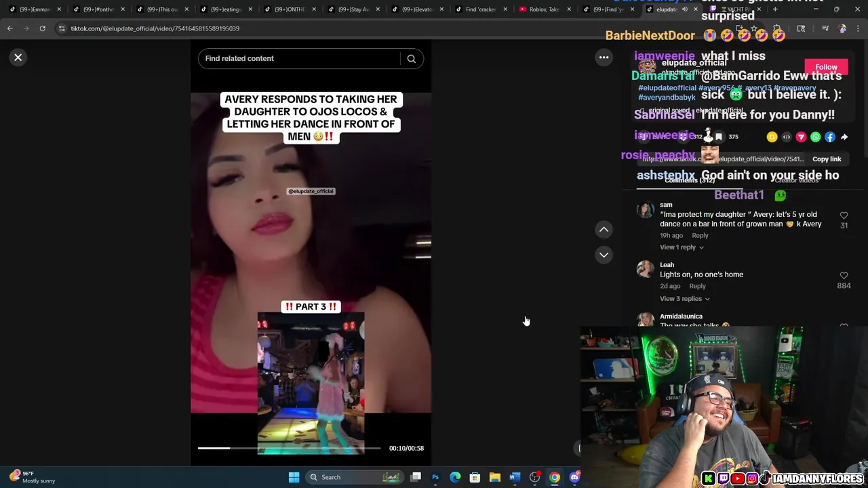Like Leah's comment with the heart showing 884

844,276
